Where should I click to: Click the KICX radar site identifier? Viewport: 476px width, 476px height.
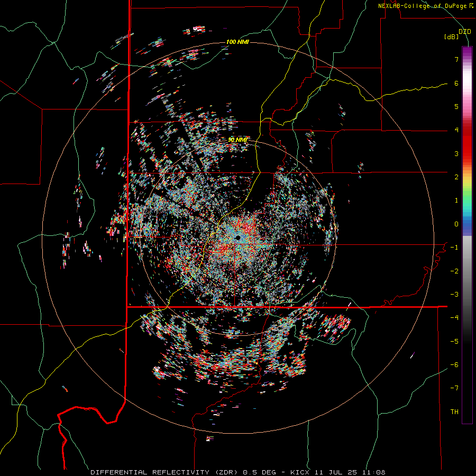pyautogui.click(x=300, y=472)
